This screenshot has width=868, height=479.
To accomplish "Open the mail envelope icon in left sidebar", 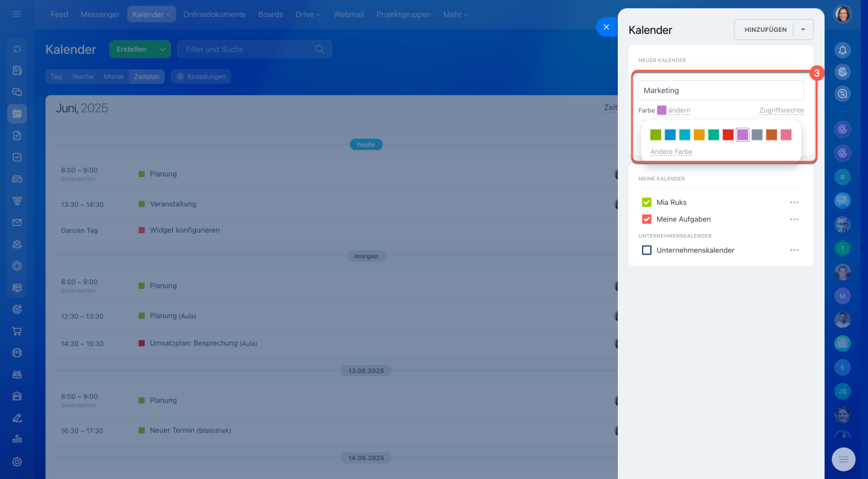I will pos(17,223).
